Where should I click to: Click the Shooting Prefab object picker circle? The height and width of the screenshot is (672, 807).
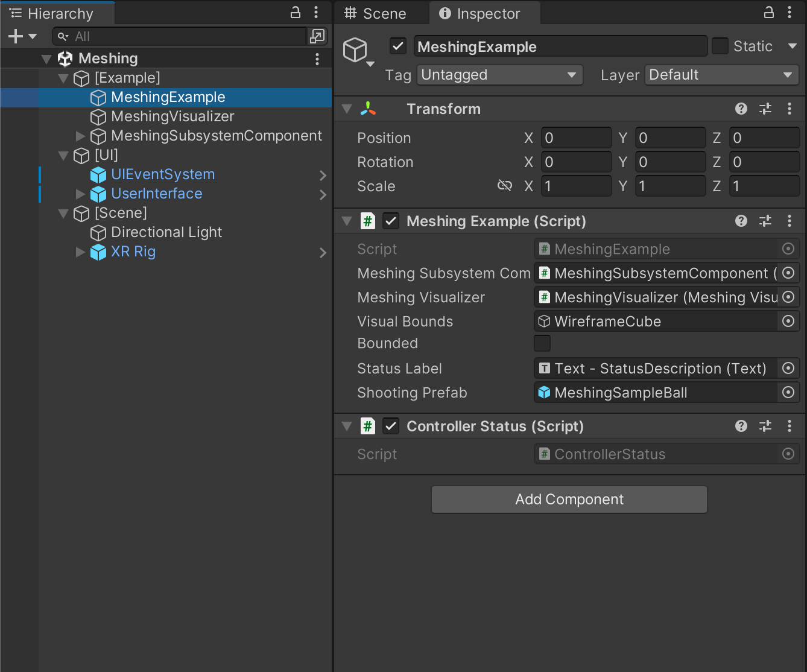788,392
